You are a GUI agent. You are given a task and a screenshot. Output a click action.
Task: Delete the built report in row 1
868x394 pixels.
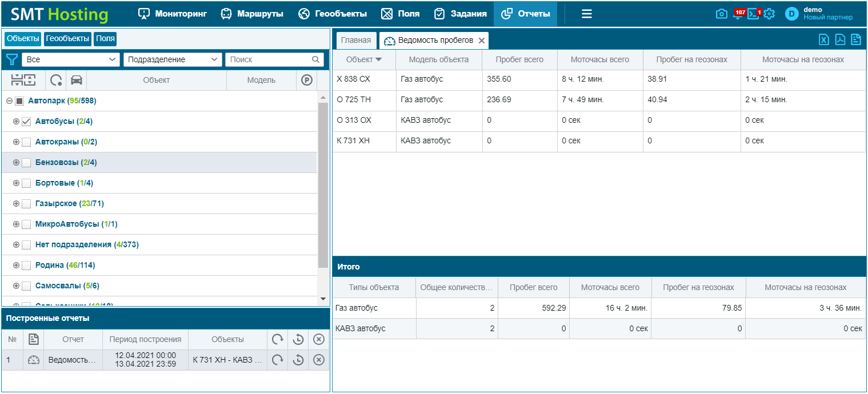[319, 360]
